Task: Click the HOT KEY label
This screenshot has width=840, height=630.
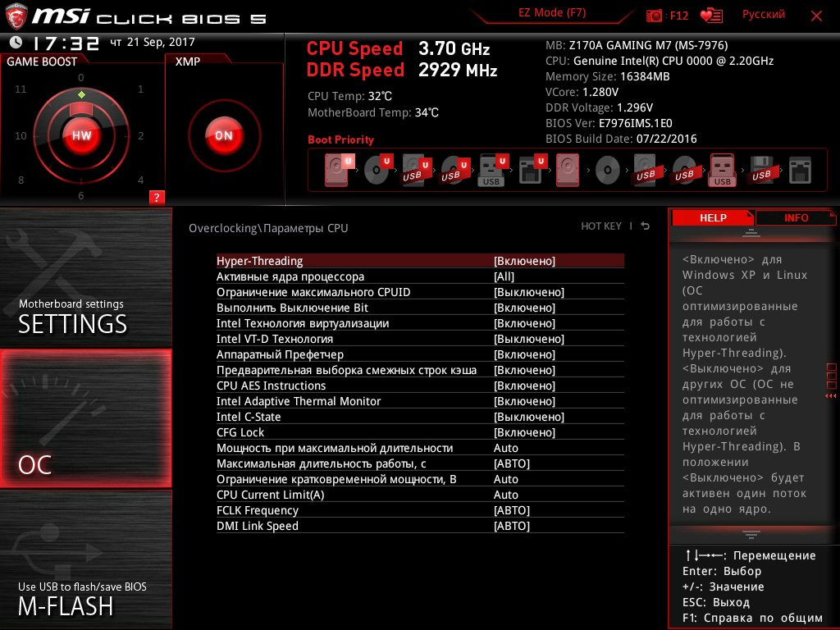Action: [601, 226]
